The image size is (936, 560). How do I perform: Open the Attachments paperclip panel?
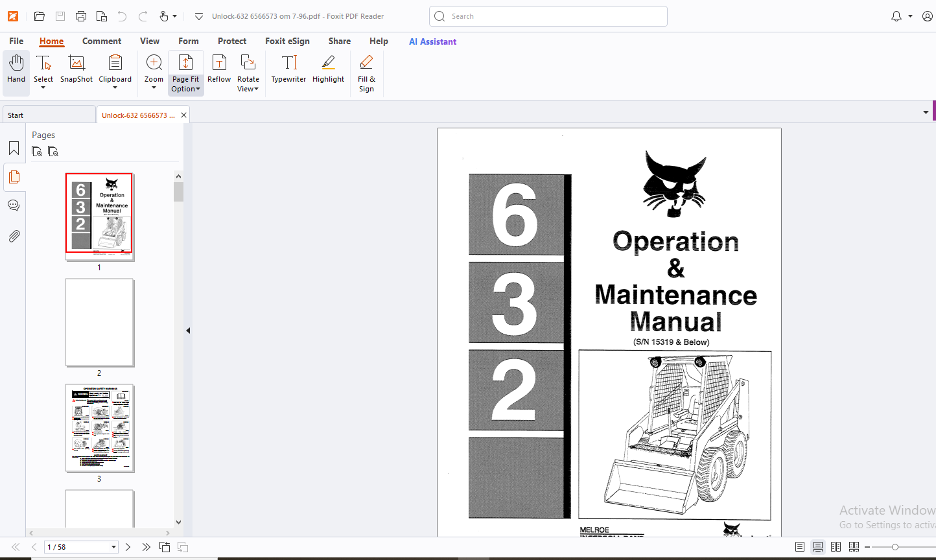14,236
